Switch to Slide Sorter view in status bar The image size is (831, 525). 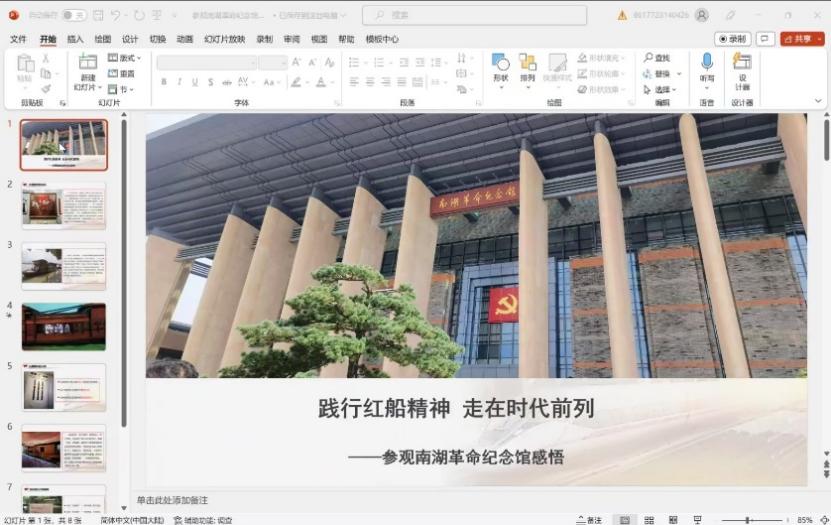pyautogui.click(x=649, y=520)
